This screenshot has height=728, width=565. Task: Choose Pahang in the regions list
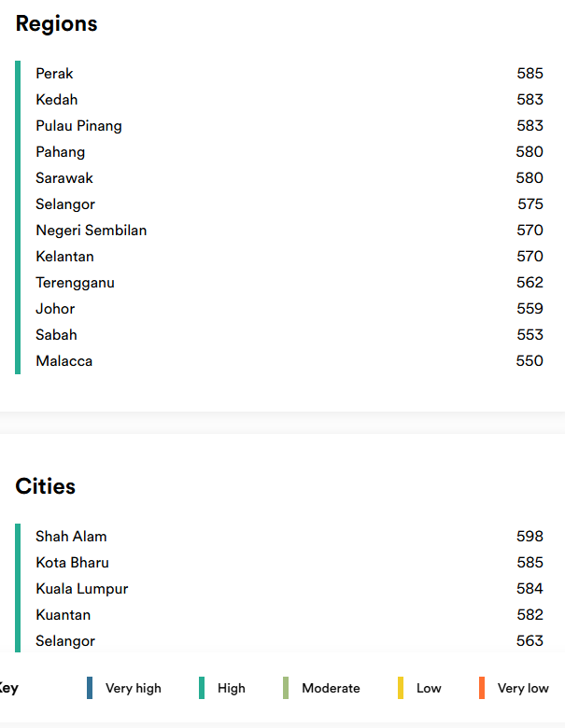click(60, 152)
